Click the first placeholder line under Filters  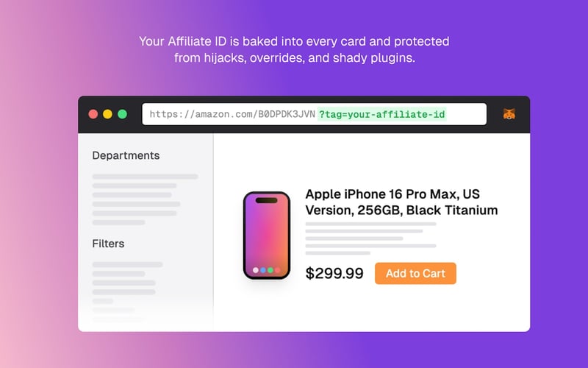pos(127,265)
